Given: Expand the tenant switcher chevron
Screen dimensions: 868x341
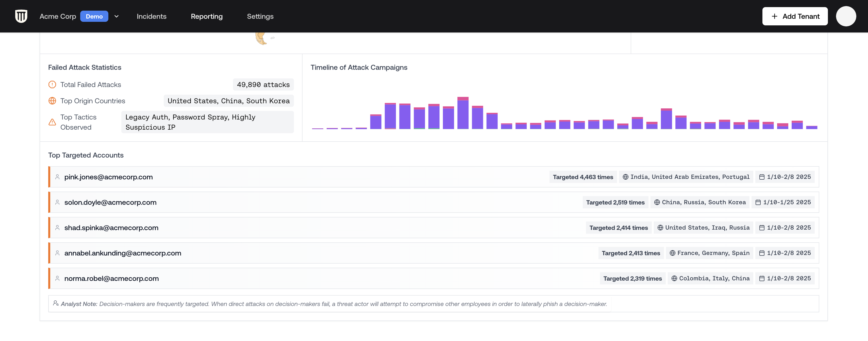Looking at the screenshot, I should click(116, 16).
